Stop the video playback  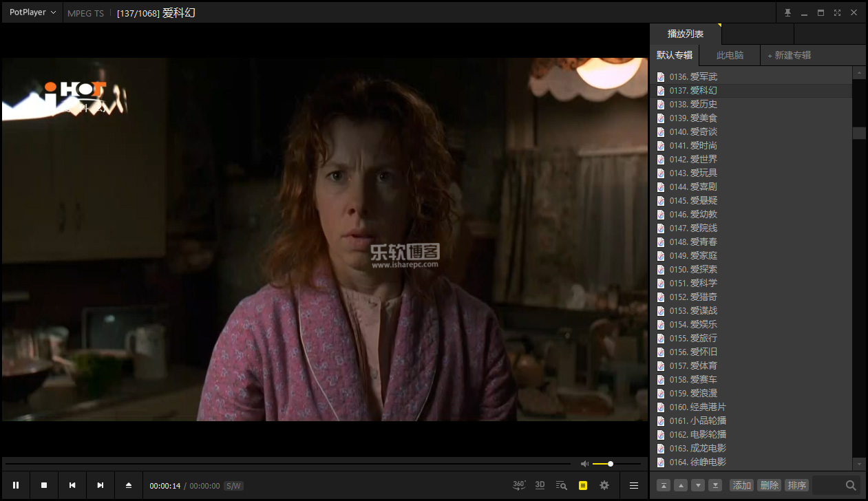point(44,485)
